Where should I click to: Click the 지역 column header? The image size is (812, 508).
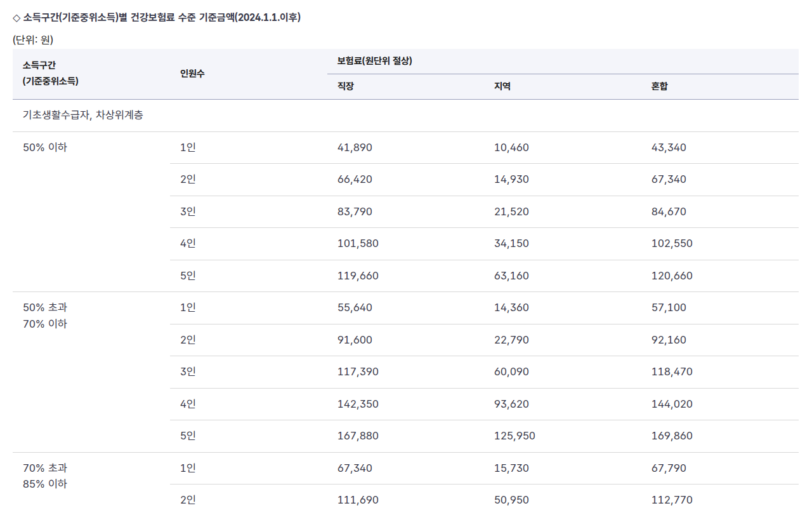pyautogui.click(x=502, y=86)
